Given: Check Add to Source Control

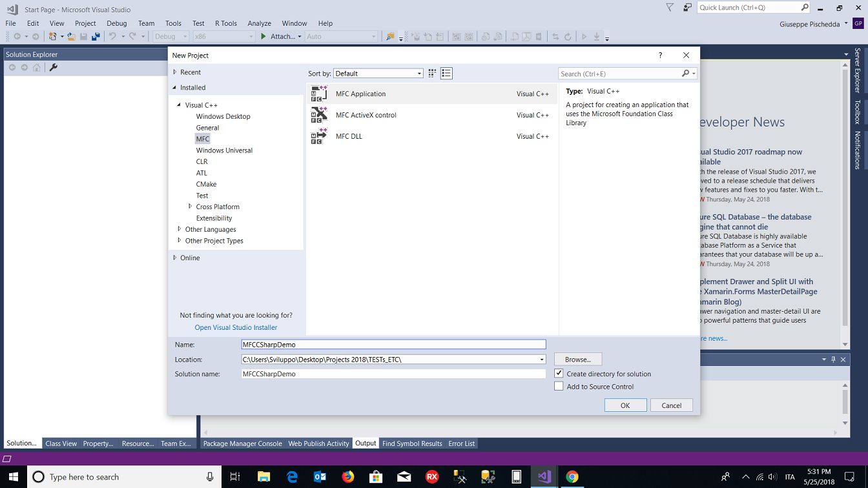Looking at the screenshot, I should tap(559, 387).
